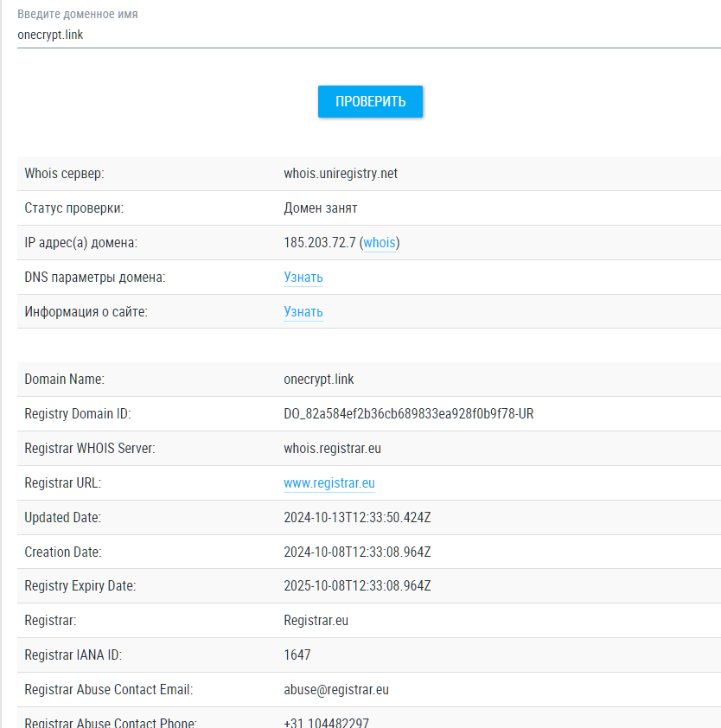Click the DNS параметры домена label

pyautogui.click(x=95, y=278)
